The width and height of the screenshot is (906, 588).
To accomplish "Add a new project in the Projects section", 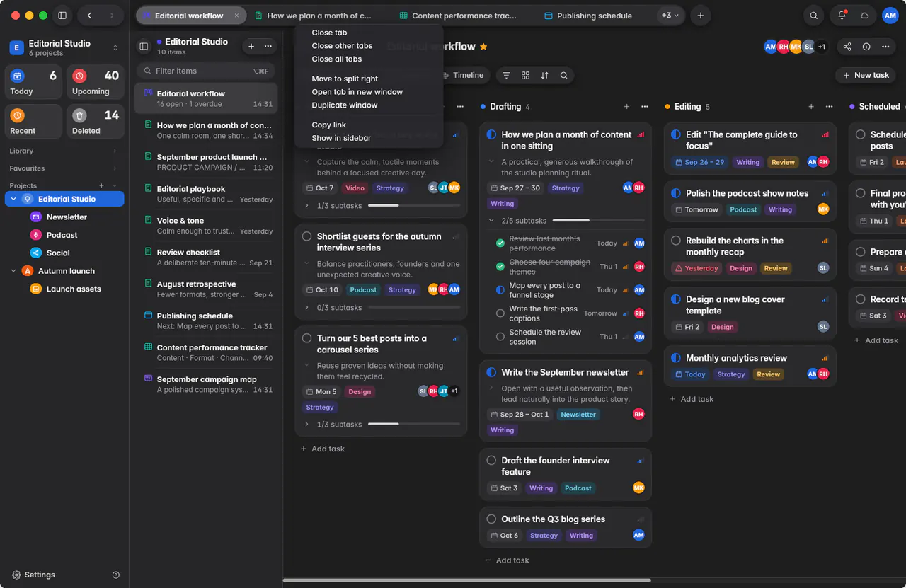I will tap(102, 185).
